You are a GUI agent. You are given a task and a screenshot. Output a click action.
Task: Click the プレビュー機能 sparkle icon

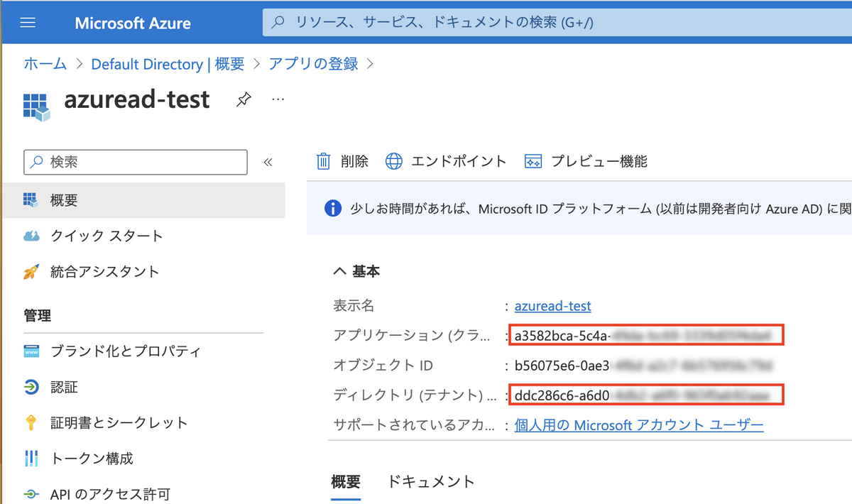(533, 161)
